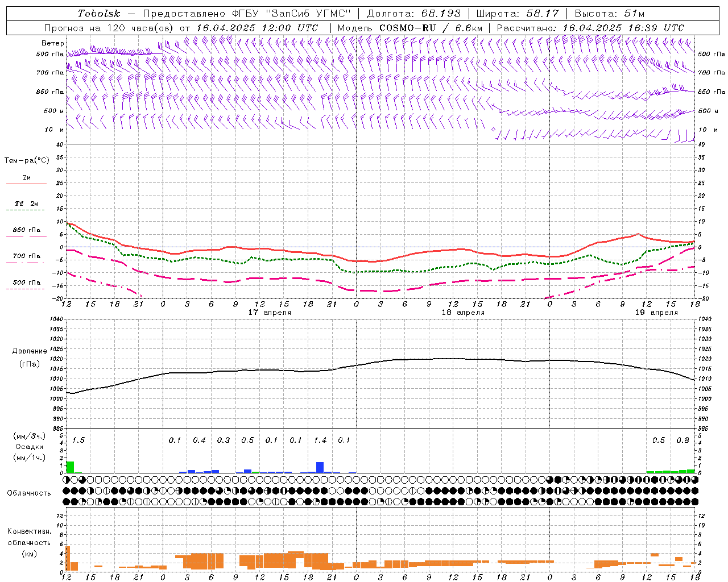Click the 500 гПа entry in temperature legend

26,282
